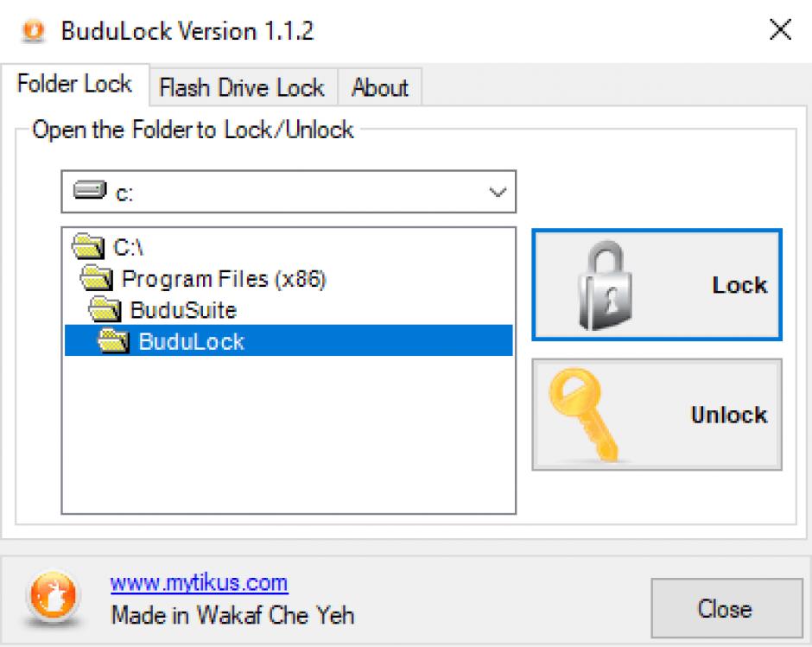This screenshot has height=647, width=812.
Task: Click the silver padlock icon
Action: tap(606, 285)
